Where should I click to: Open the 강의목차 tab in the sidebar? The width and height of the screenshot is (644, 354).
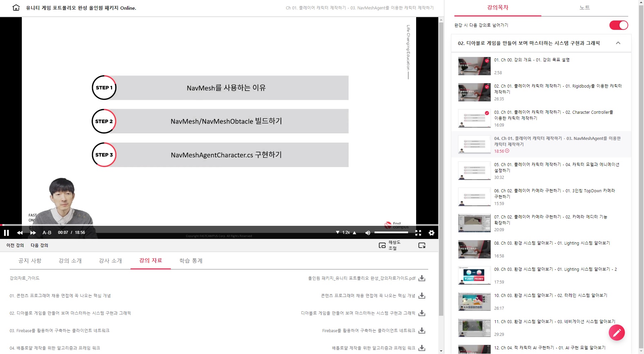click(498, 8)
